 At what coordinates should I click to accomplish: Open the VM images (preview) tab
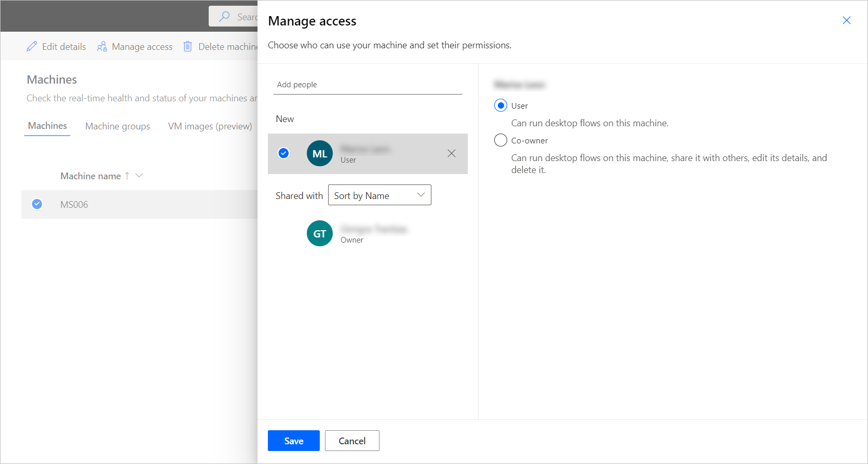[210, 126]
